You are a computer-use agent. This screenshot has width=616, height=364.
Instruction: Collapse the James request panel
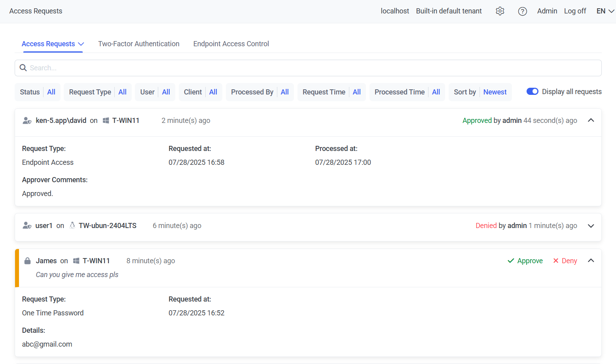pyautogui.click(x=591, y=260)
